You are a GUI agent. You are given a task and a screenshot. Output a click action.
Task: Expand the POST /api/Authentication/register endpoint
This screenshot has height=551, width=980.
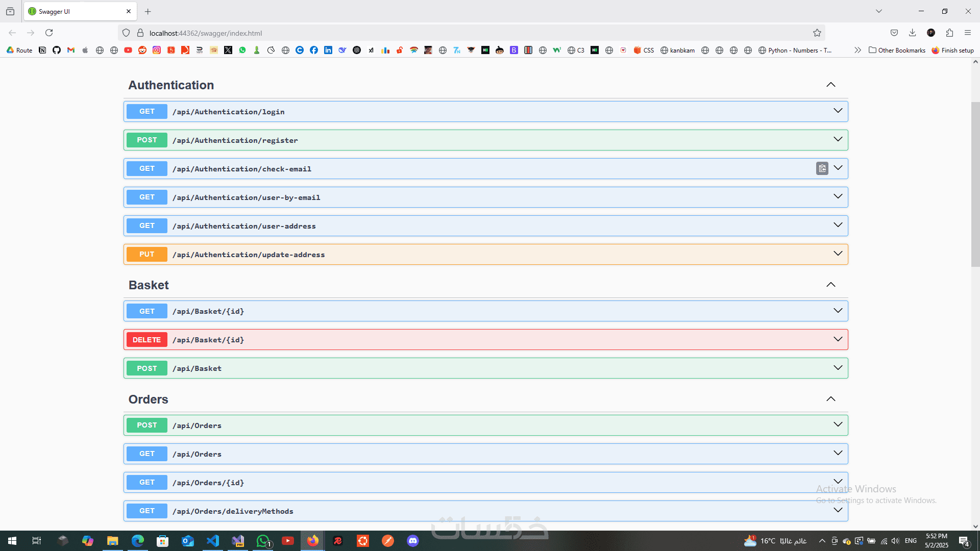pos(485,140)
